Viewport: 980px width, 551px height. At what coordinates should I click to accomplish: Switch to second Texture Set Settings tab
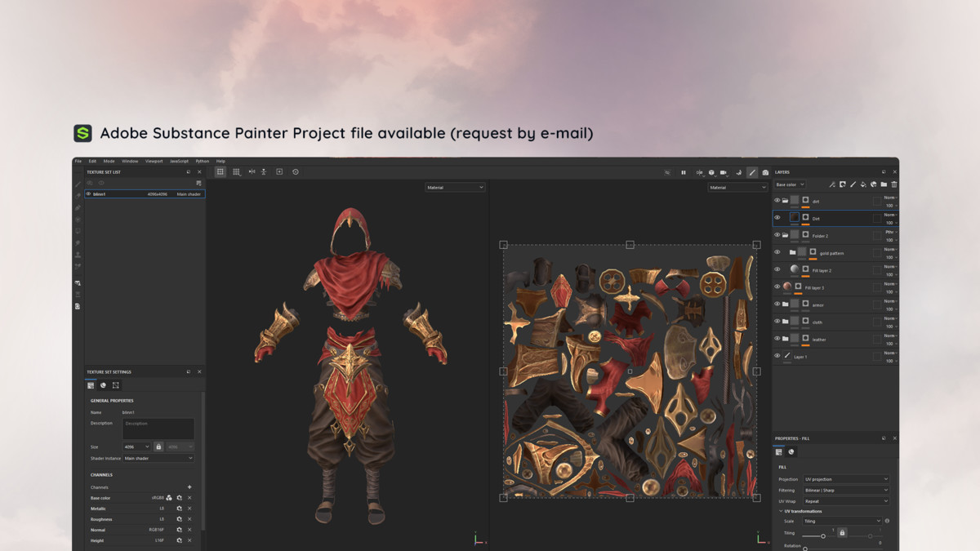(103, 385)
